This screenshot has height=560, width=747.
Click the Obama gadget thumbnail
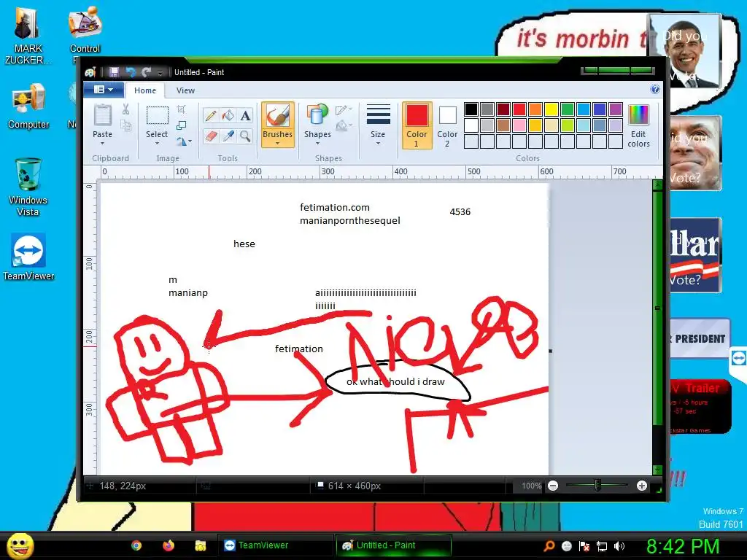pos(685,51)
